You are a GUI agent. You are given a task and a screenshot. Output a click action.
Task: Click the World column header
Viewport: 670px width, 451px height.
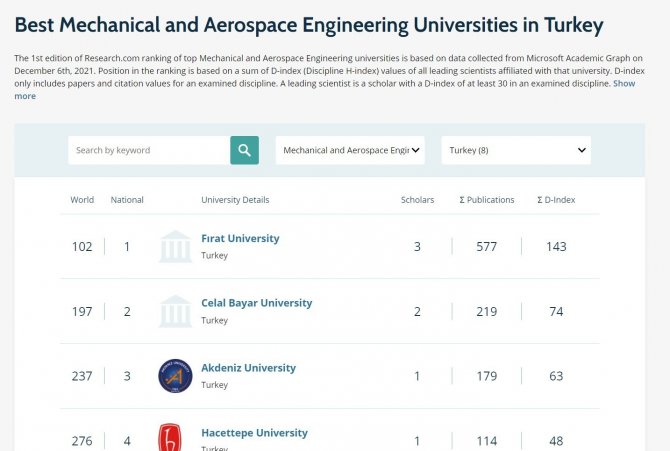point(82,200)
